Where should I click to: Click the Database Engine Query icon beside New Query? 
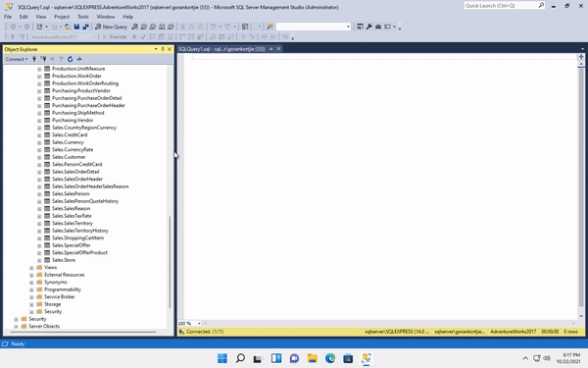[134, 26]
